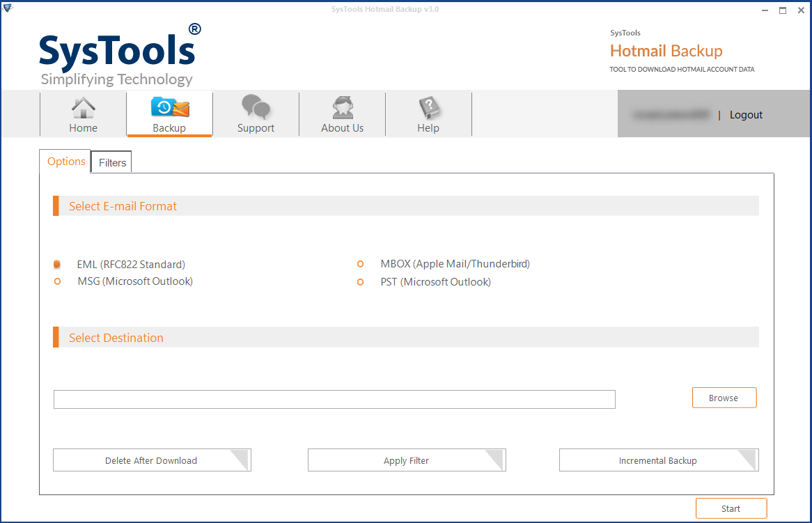Log out of the account
812x523 pixels.
coord(745,114)
